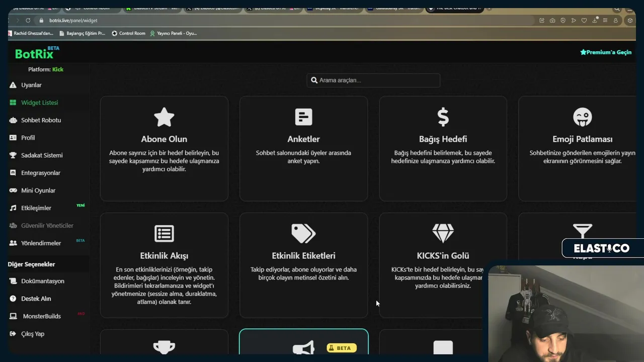
Task: Click the cube extensions icon in browser toolbar
Action: pos(630,21)
